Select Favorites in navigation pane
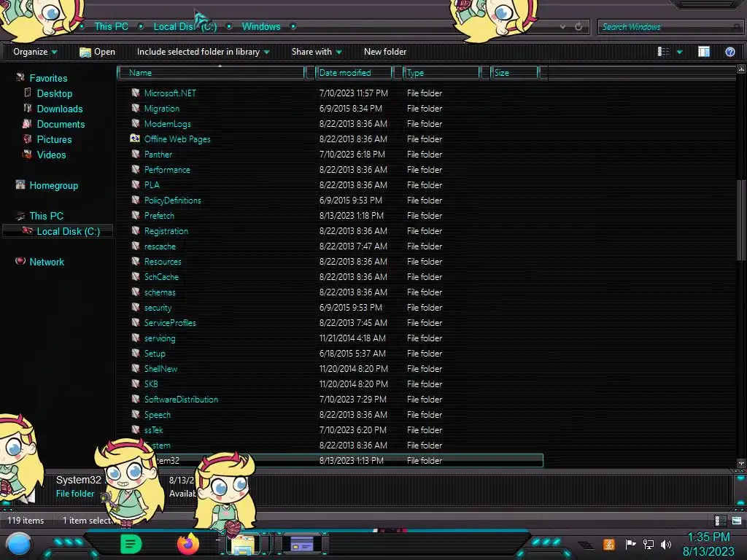The width and height of the screenshot is (747, 560). 48,78
